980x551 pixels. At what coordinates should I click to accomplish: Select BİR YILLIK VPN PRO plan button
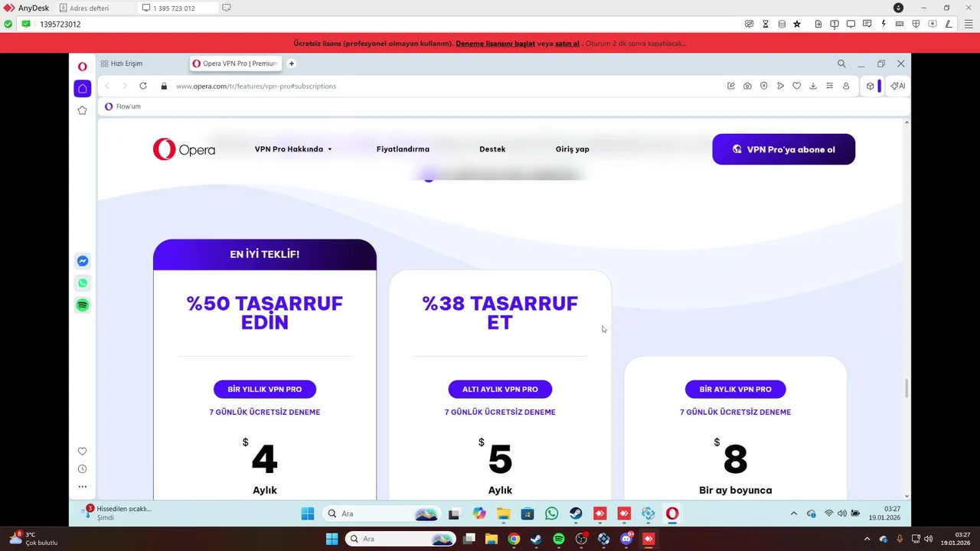coord(265,389)
